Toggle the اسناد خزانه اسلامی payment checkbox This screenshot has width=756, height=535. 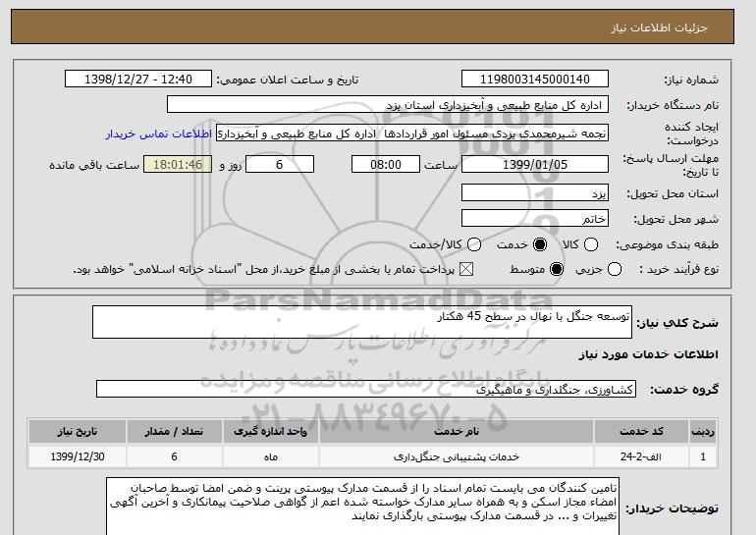(x=465, y=269)
